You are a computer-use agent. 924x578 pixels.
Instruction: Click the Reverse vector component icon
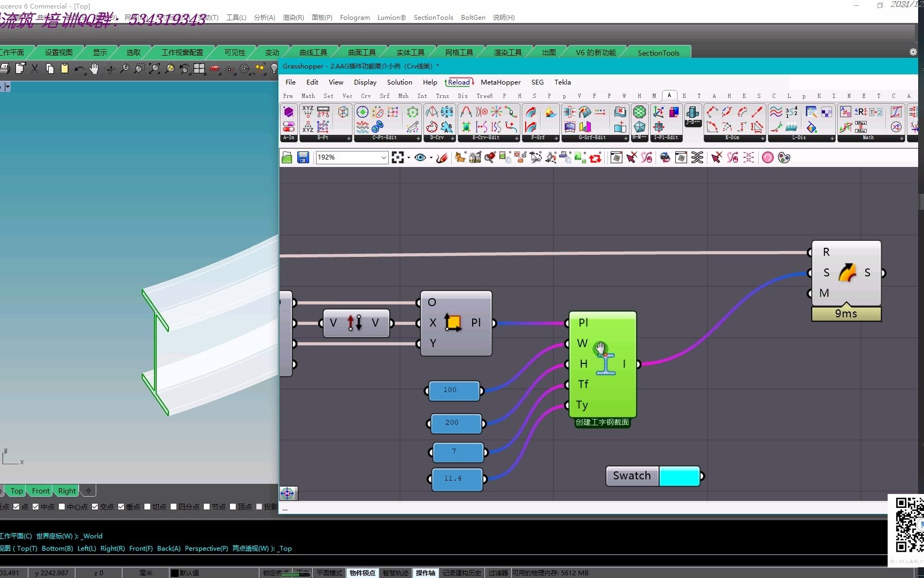355,323
